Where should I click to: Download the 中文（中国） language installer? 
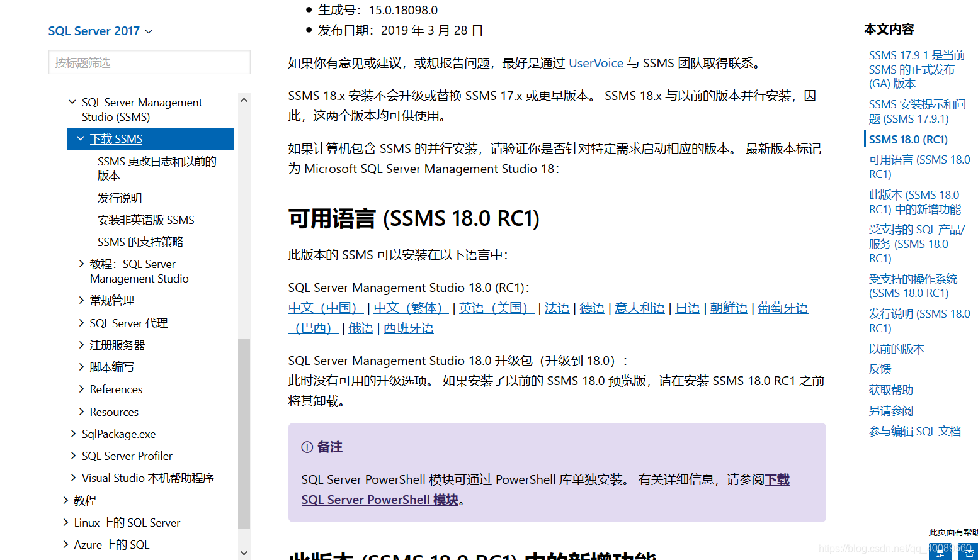pyautogui.click(x=326, y=308)
